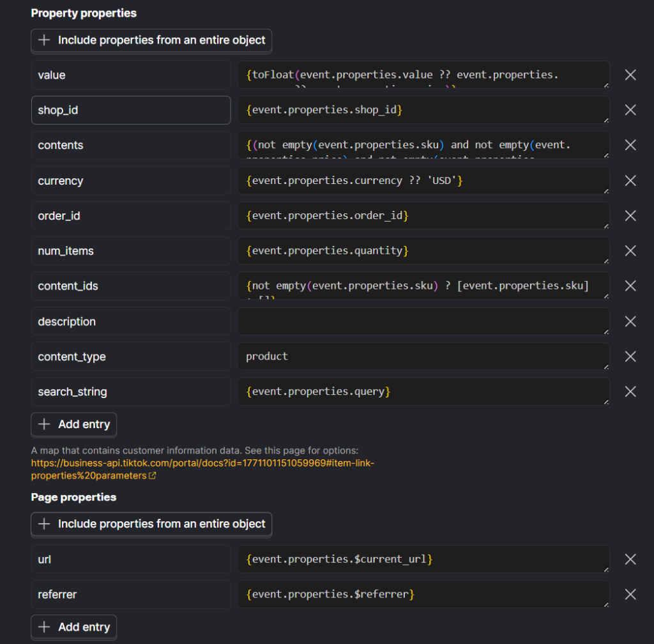Edit the currency value expression field

pos(423,181)
